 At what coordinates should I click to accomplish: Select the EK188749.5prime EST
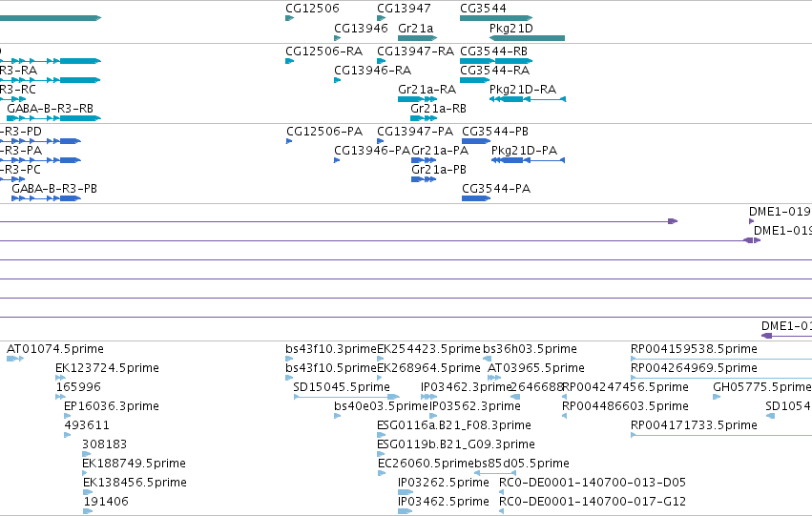pyautogui.click(x=135, y=464)
